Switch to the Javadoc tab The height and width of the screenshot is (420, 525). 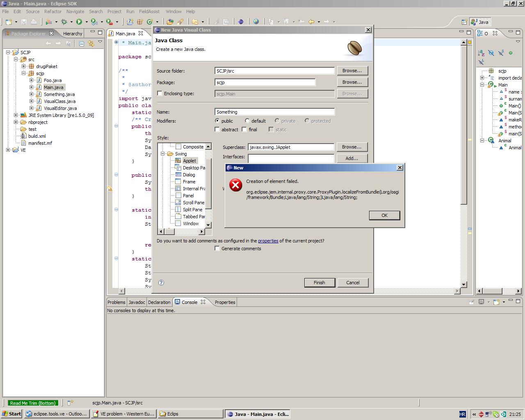(x=137, y=302)
